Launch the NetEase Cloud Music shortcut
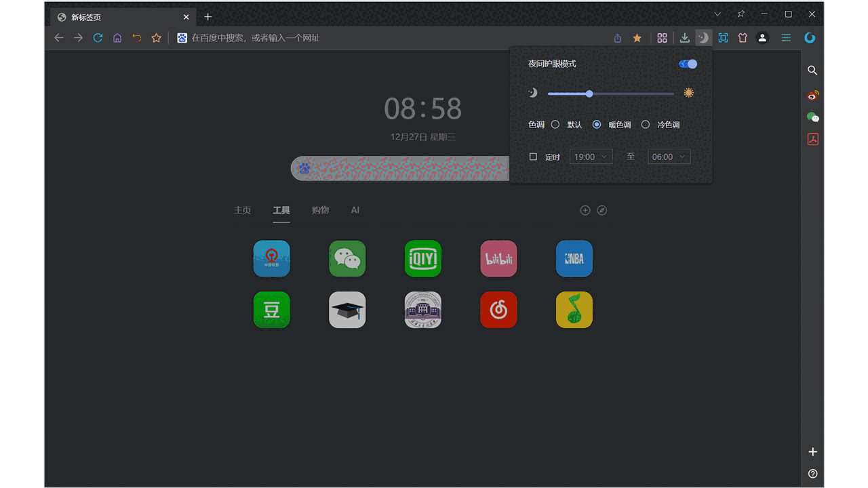The height and width of the screenshot is (488, 868). [498, 309]
